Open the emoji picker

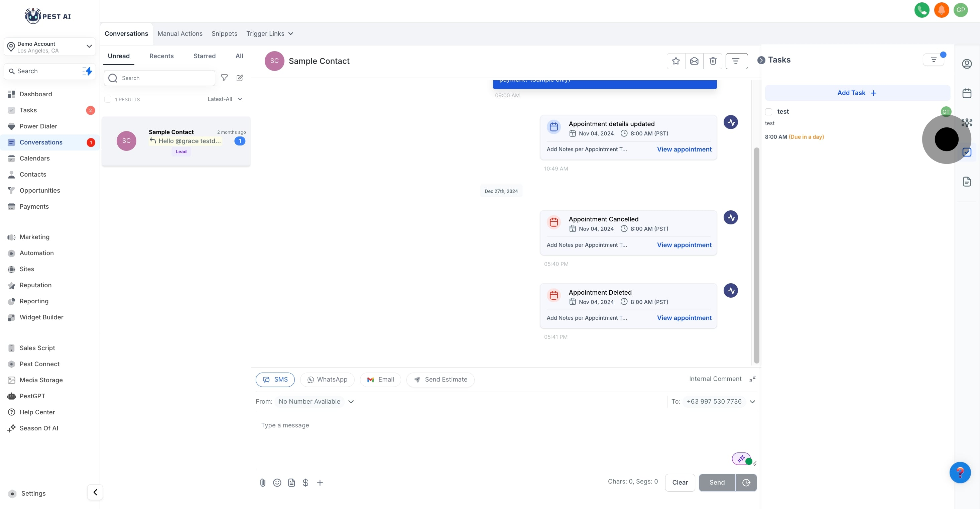pos(277,483)
